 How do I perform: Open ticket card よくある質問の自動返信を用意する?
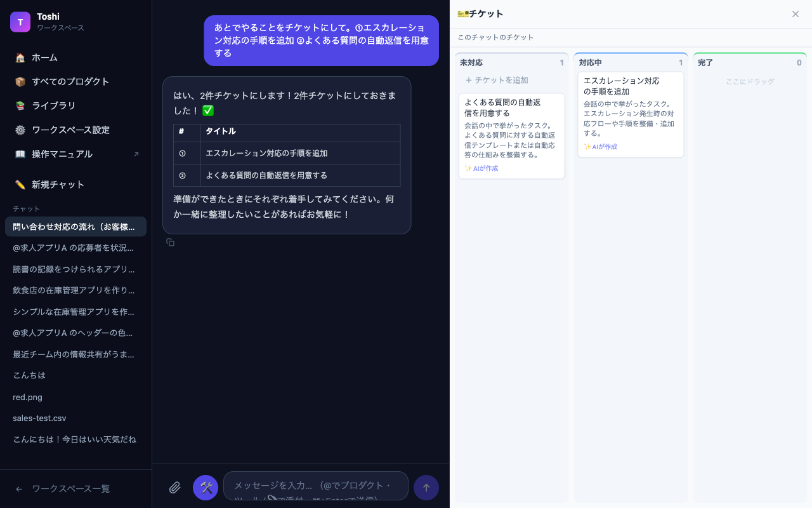click(512, 136)
